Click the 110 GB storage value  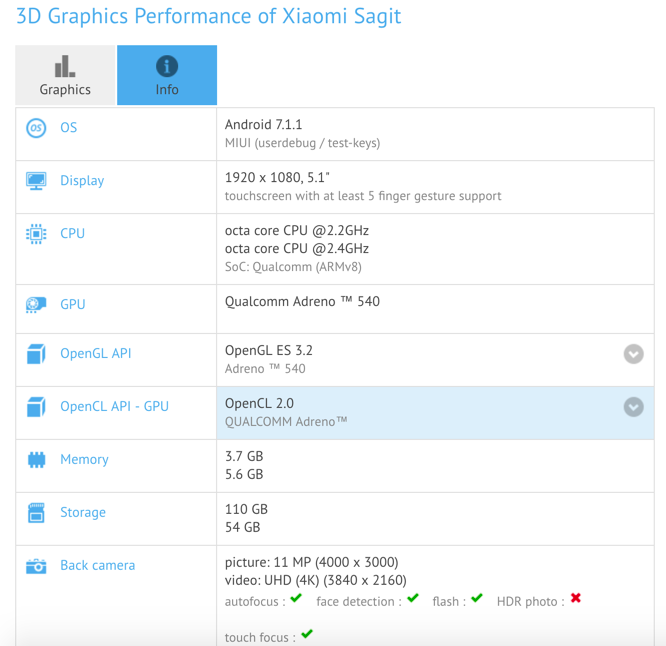pyautogui.click(x=246, y=509)
